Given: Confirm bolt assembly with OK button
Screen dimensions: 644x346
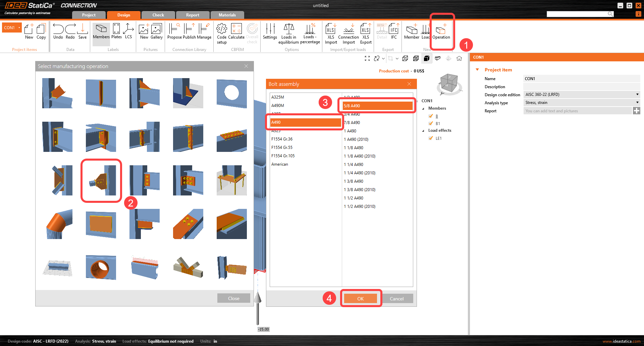Looking at the screenshot, I should 361,298.
